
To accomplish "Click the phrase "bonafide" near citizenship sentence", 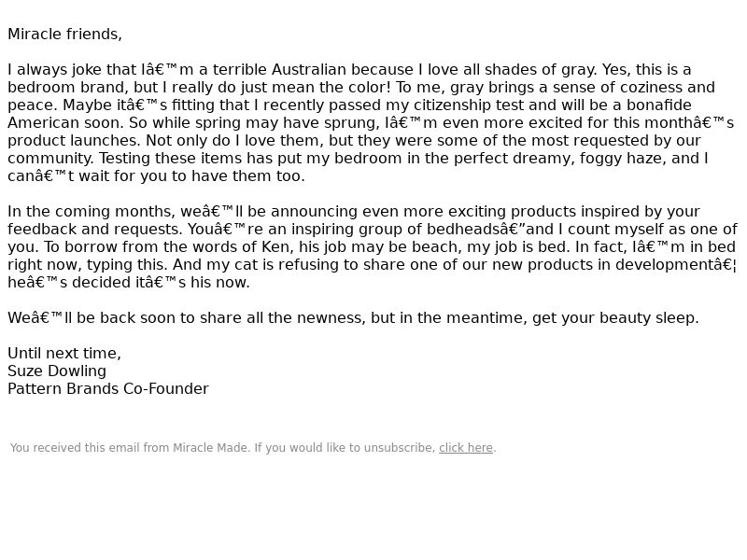I will coord(659,105).
